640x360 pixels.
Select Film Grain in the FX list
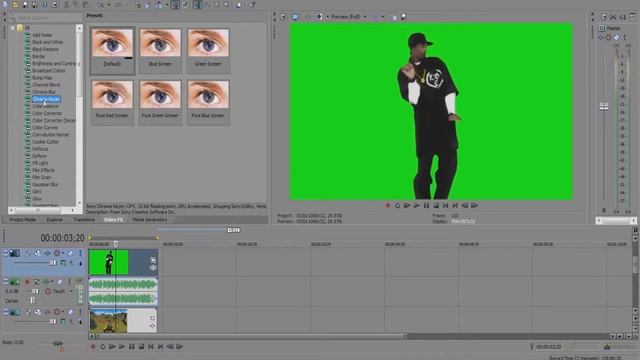tap(42, 177)
